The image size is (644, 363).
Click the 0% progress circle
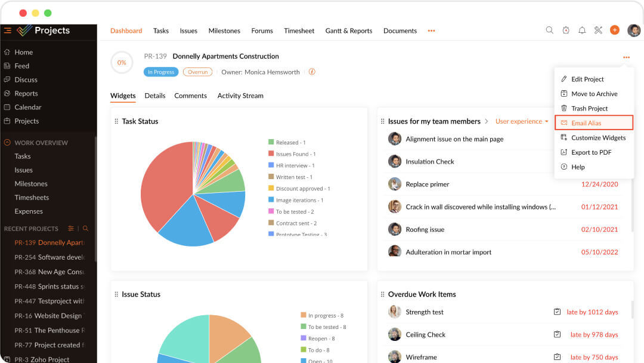pyautogui.click(x=122, y=62)
